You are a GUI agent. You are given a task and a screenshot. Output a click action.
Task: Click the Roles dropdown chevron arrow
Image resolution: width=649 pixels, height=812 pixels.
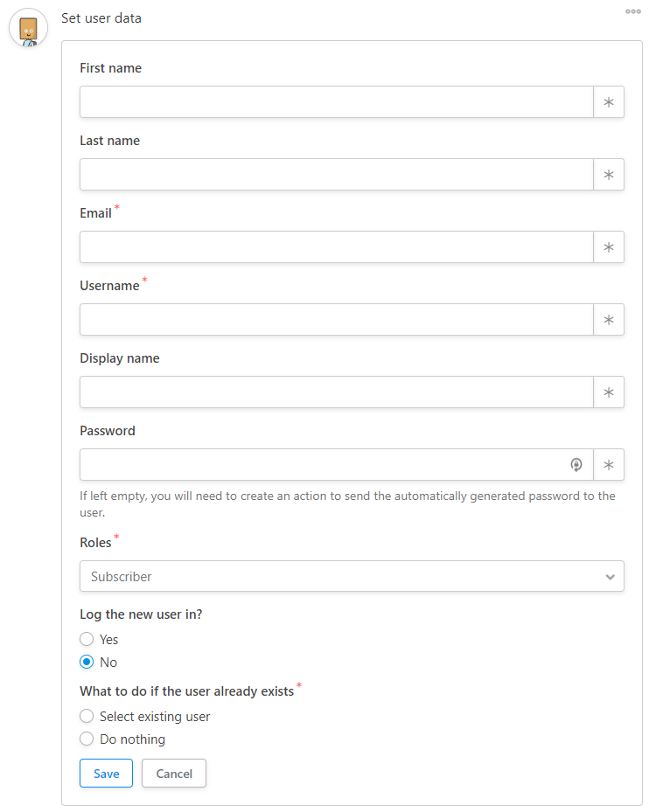tap(611, 576)
